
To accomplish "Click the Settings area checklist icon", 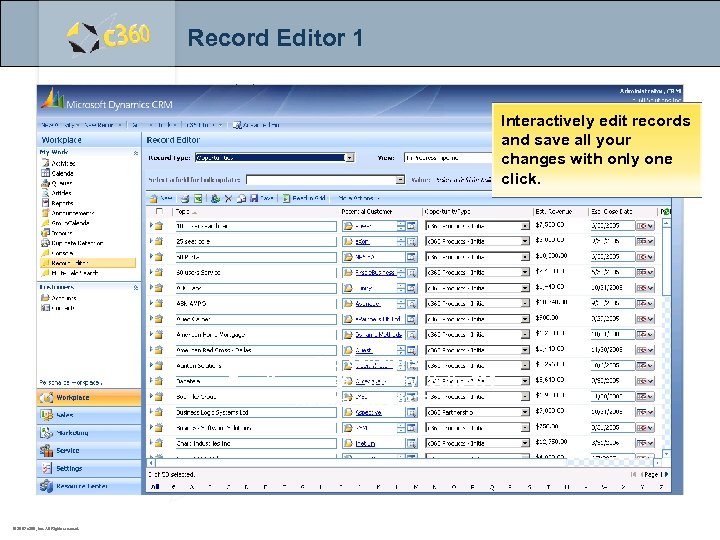I will 46,469.
